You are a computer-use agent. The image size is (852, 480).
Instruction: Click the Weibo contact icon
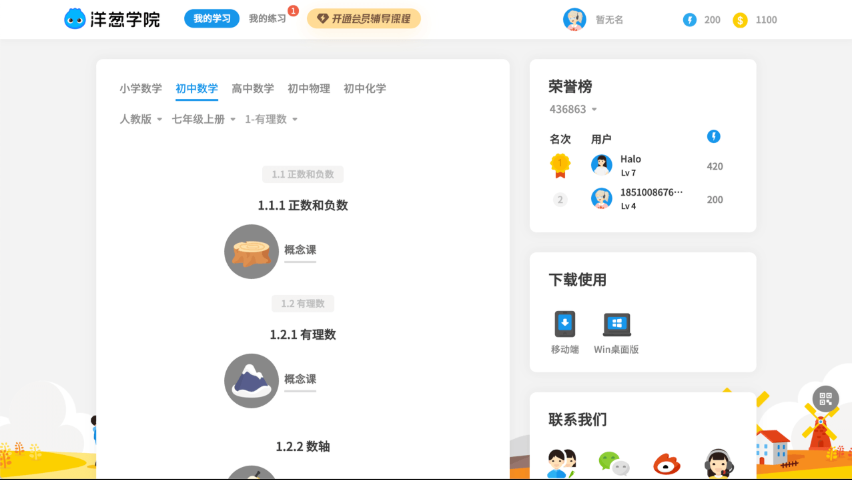666,464
